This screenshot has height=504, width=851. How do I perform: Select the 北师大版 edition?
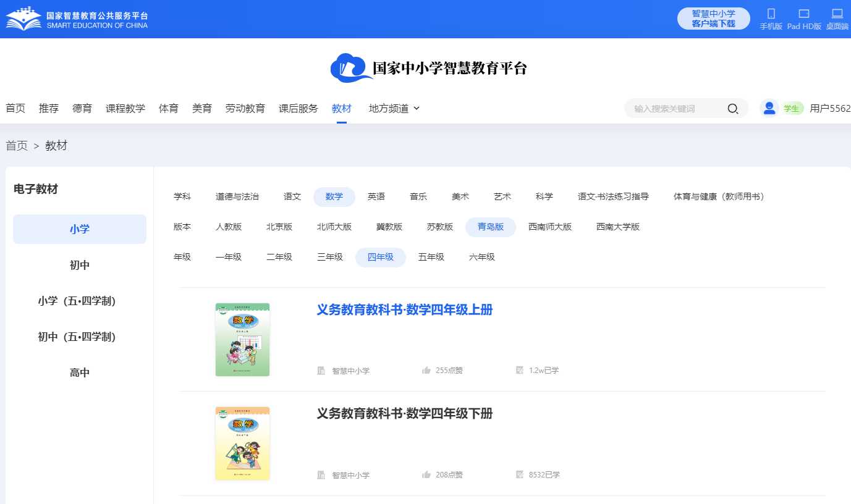(x=334, y=227)
